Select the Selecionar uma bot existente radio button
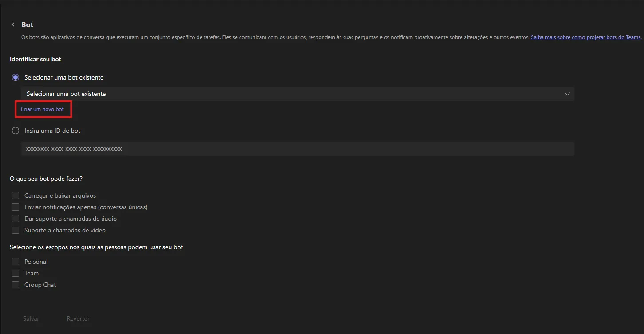644x334 pixels. [16, 77]
